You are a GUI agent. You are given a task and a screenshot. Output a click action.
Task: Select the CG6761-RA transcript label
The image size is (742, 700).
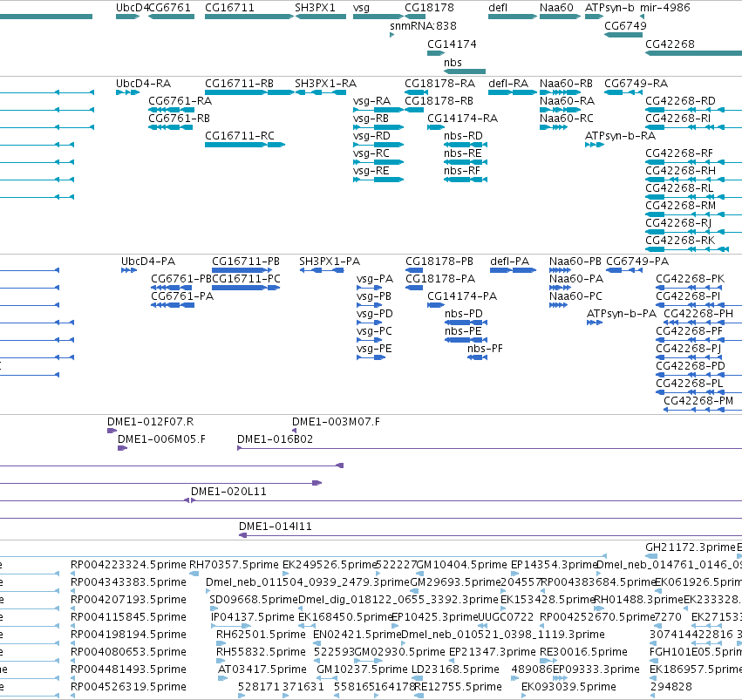click(x=180, y=101)
